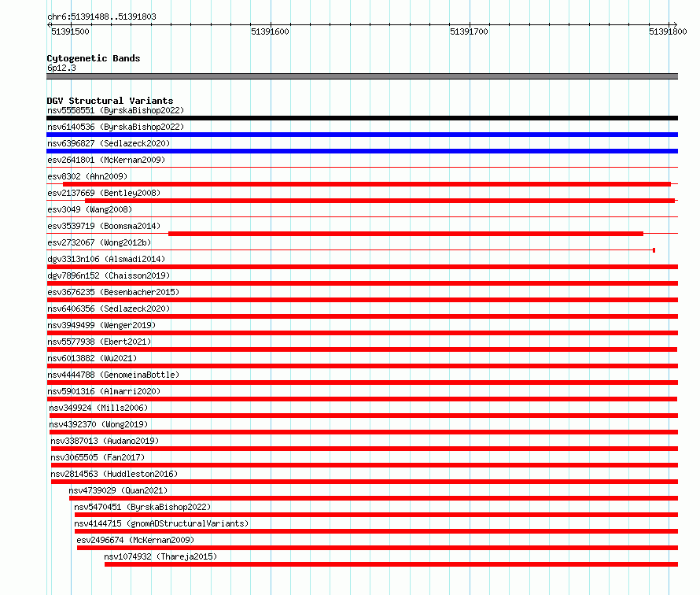Open nsv6396827 (Sedlazeck2020) label

click(x=109, y=143)
